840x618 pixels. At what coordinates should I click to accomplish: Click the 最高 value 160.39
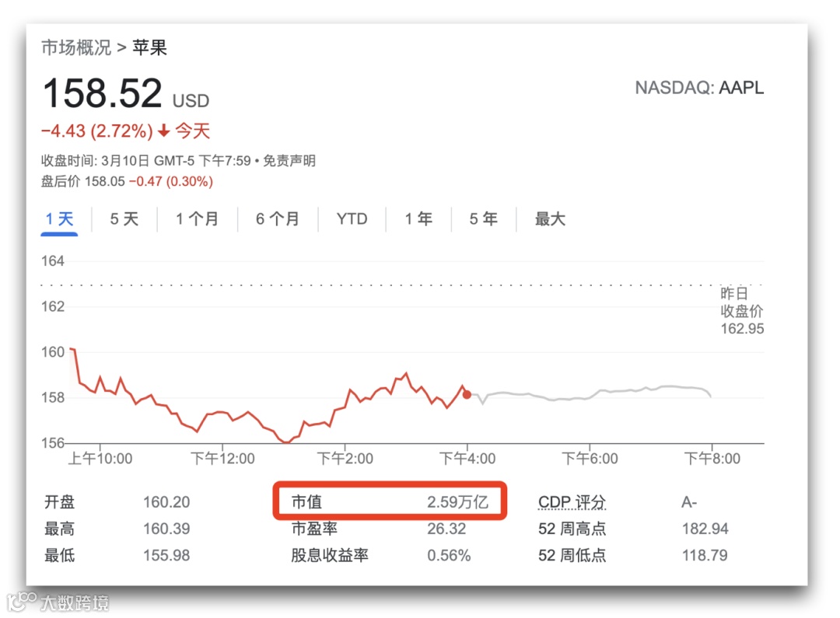tap(166, 529)
